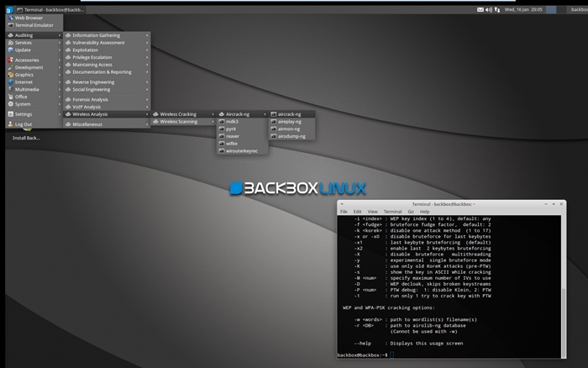Launch reaver from Wireless Cracking
This screenshot has height=368, width=588.
pyautogui.click(x=243, y=136)
